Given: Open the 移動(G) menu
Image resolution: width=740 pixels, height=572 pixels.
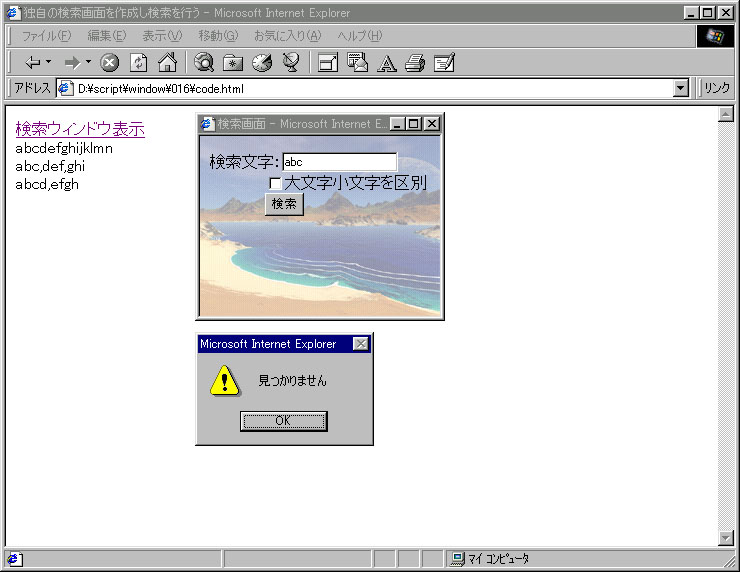Looking at the screenshot, I should [x=218, y=36].
